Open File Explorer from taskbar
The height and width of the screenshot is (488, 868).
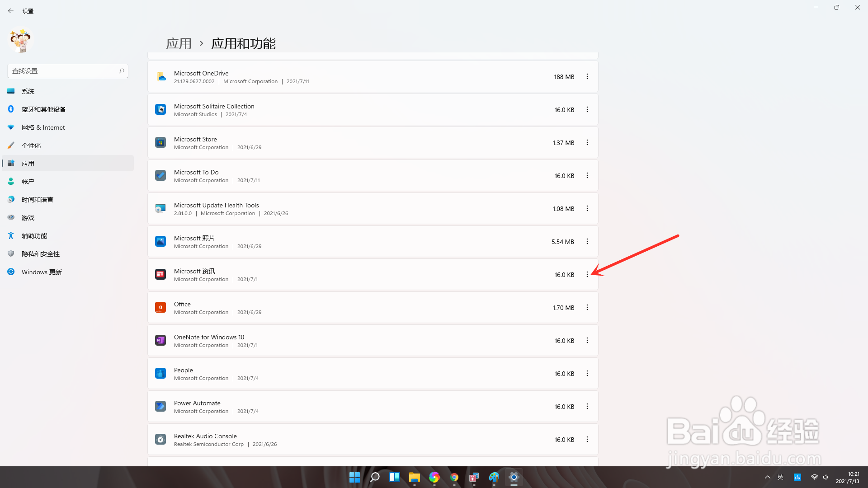pos(415,477)
